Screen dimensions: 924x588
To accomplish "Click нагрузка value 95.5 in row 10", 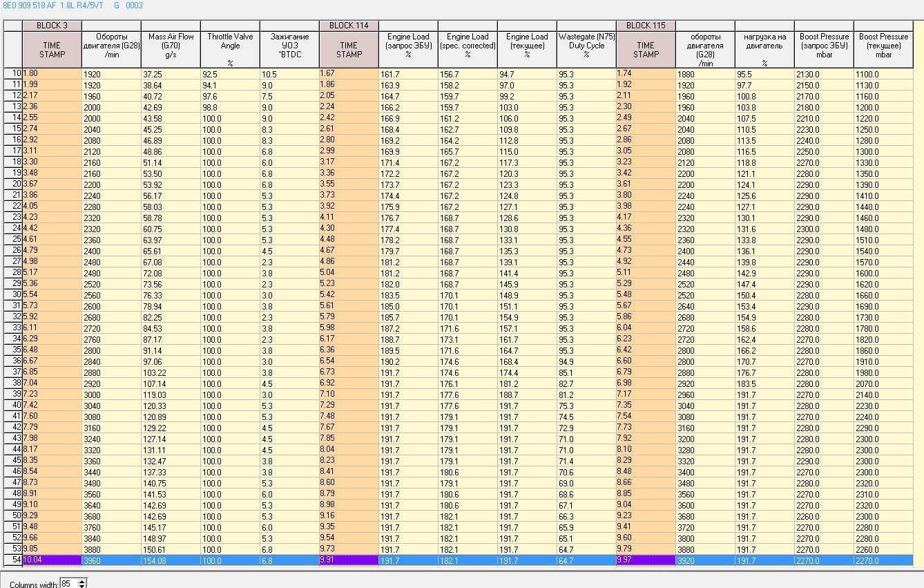I will point(764,73).
